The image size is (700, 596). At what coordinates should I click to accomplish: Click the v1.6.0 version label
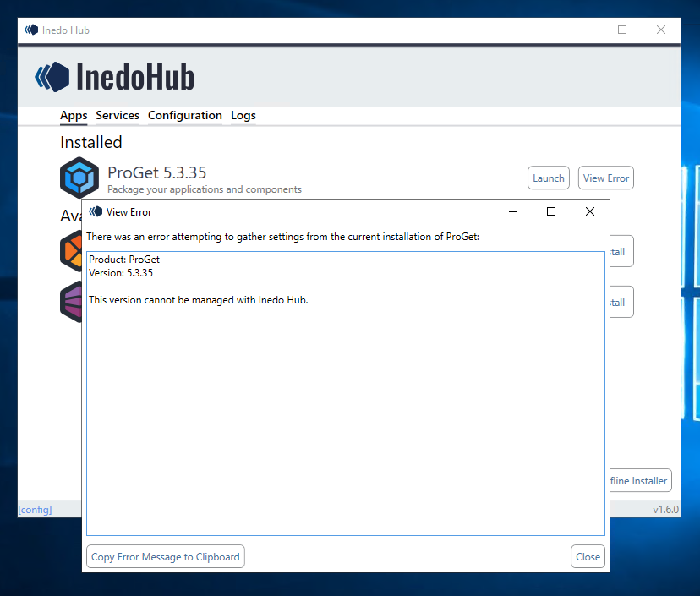[665, 510]
